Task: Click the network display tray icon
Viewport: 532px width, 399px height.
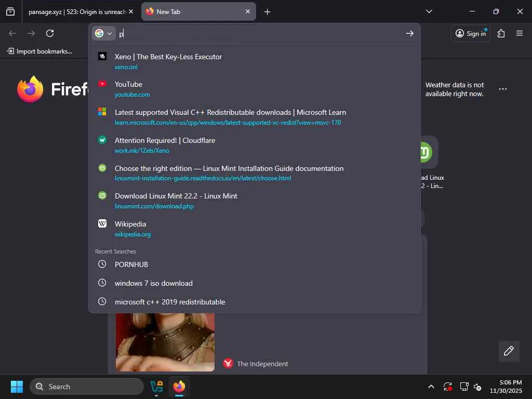Action: coord(464,387)
